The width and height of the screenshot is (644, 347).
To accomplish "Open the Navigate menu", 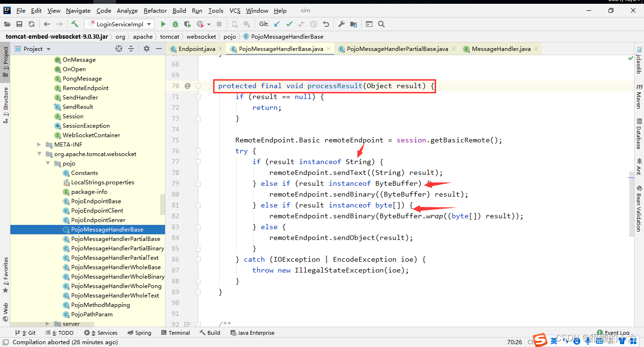I will coord(78,10).
